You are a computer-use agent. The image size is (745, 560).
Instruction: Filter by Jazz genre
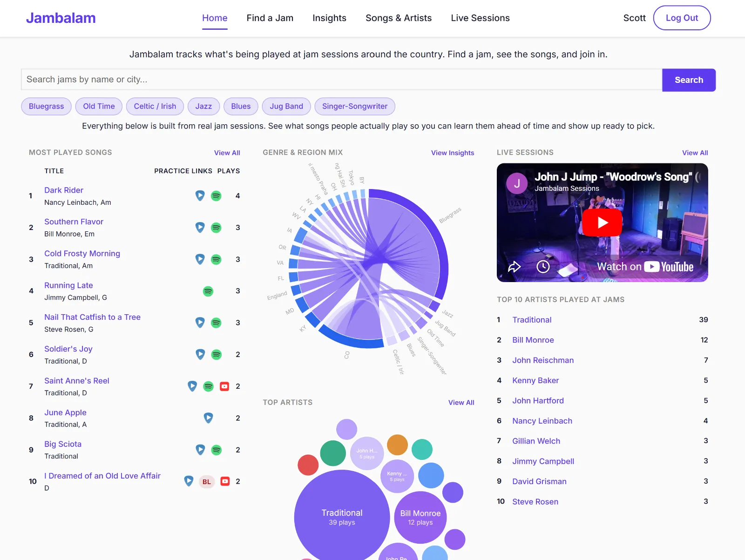203,106
